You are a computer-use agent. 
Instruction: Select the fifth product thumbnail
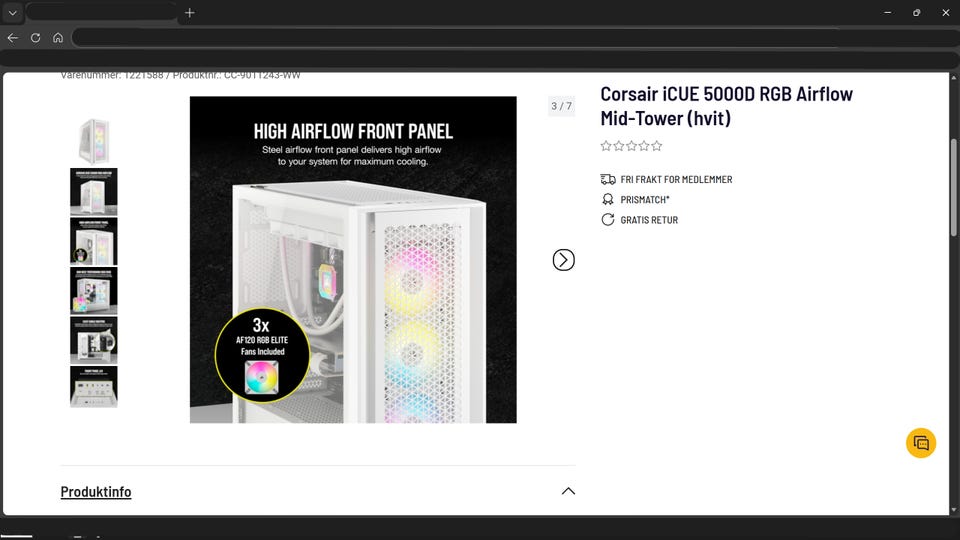point(94,340)
